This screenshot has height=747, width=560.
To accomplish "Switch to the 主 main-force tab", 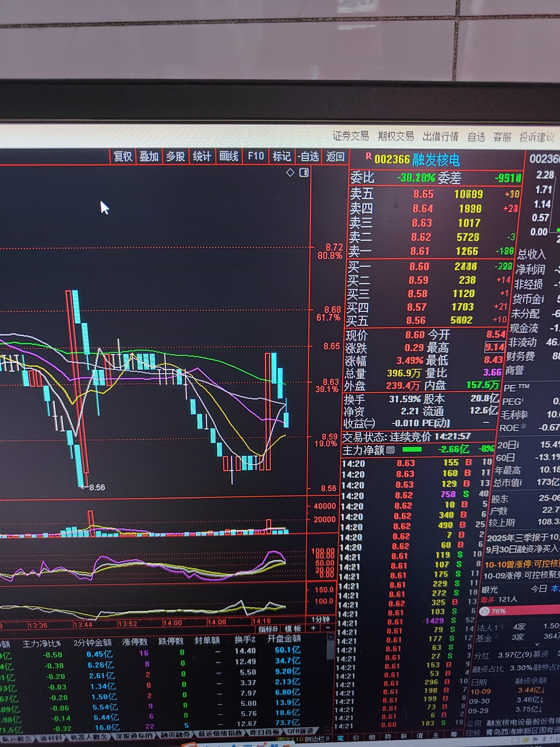I will pos(436,736).
